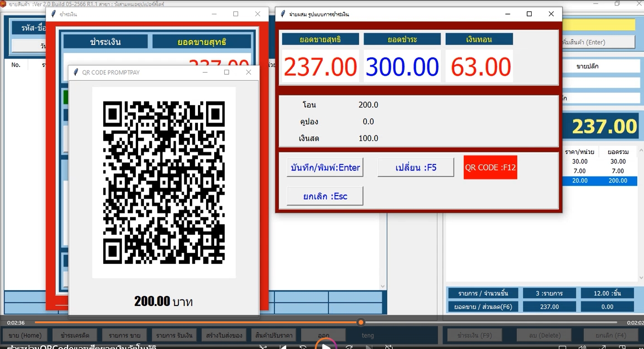Minimize the ชำระเงิน window behind
The width and height of the screenshot is (644, 349).
pos(214,14)
